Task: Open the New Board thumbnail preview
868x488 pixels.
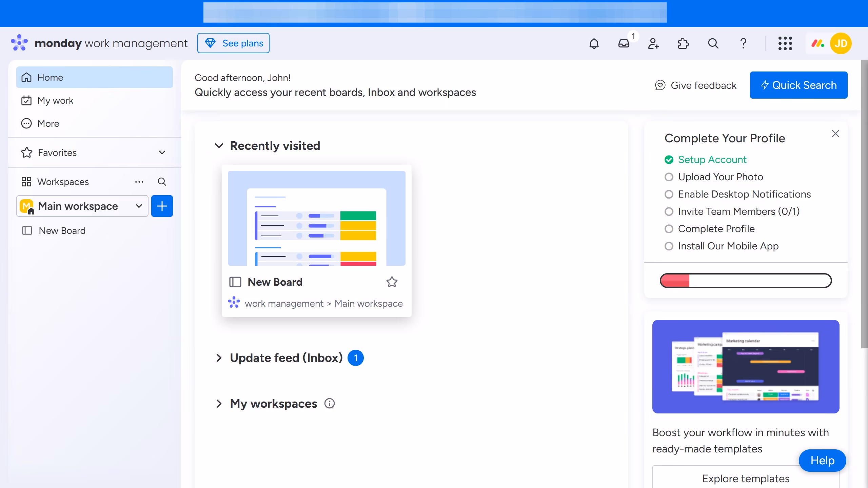Action: 316,218
